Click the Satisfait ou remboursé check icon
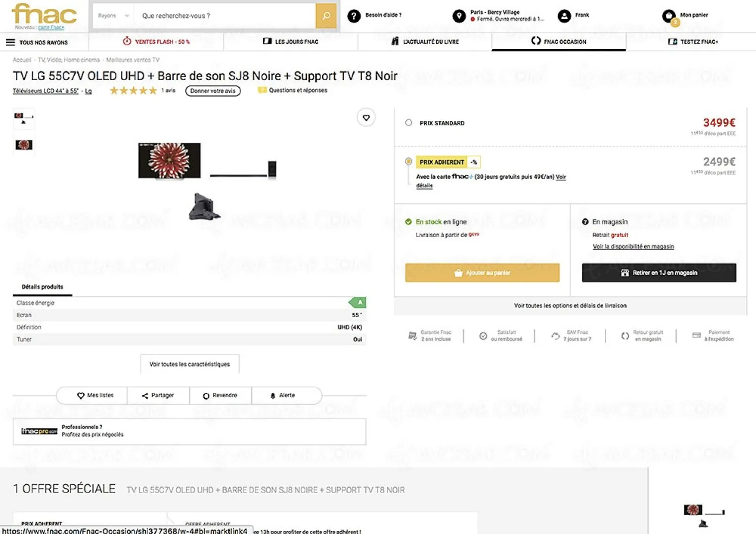Image resolution: width=756 pixels, height=534 pixels. point(483,336)
